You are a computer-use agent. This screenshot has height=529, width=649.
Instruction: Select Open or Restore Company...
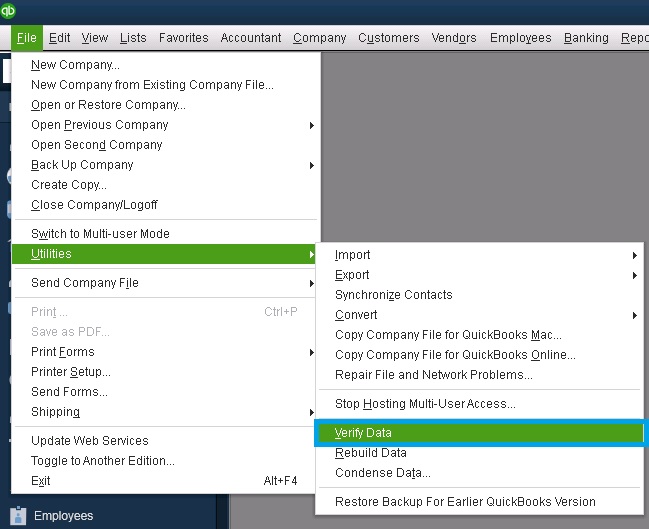[166, 105]
